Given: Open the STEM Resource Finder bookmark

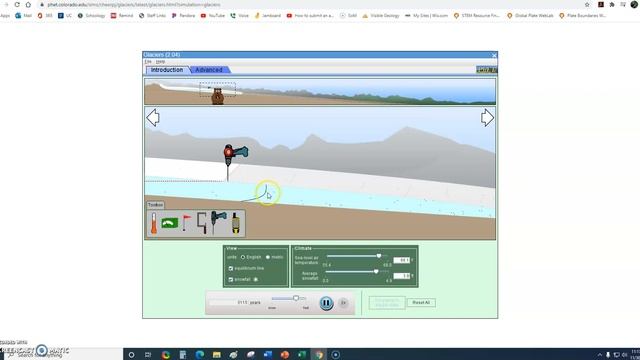Looking at the screenshot, I should pyautogui.click(x=477, y=16).
